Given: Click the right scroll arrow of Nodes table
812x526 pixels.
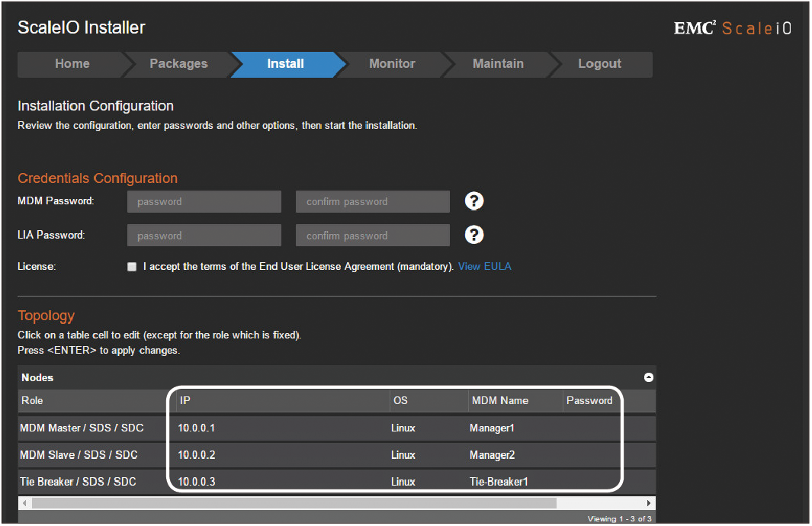Looking at the screenshot, I should (649, 502).
